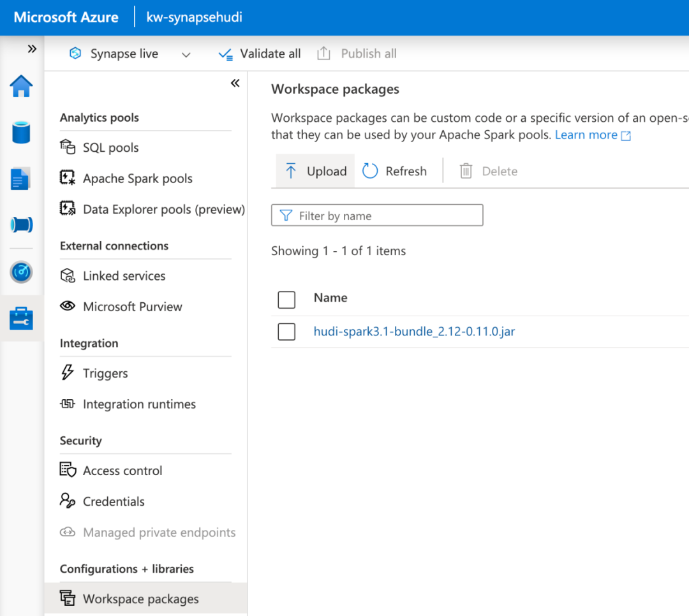Screen dimensions: 689x616
Task: Expand the Synapse live mode dropdown
Action: point(186,55)
